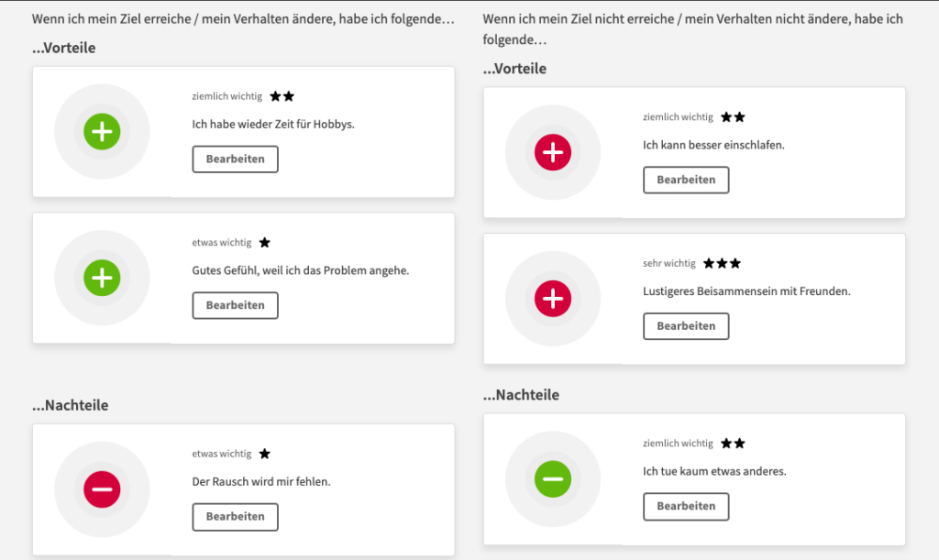Click green plus icon beside 'Gutes Gefühl' card
The width and height of the screenshot is (939, 560).
click(102, 278)
